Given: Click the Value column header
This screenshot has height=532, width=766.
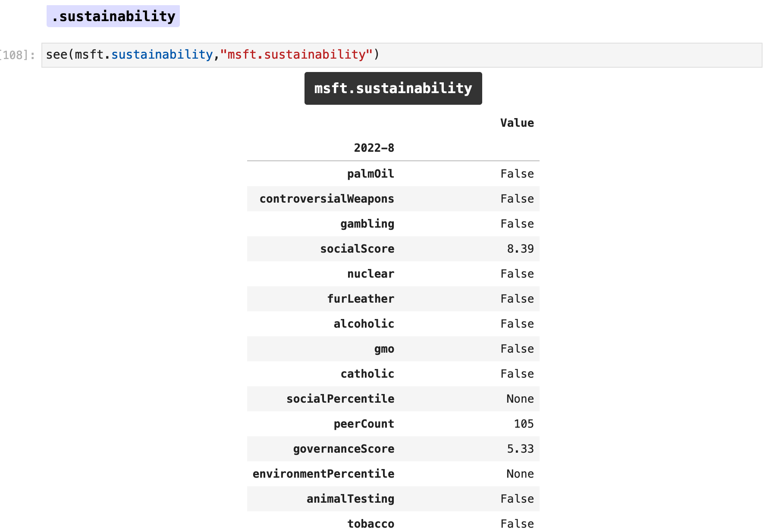Looking at the screenshot, I should [x=517, y=123].
